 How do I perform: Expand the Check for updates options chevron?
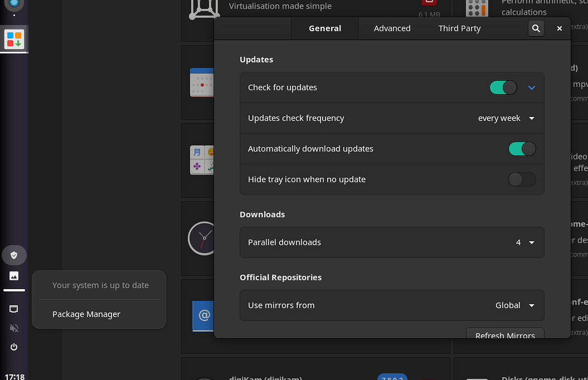pos(532,87)
